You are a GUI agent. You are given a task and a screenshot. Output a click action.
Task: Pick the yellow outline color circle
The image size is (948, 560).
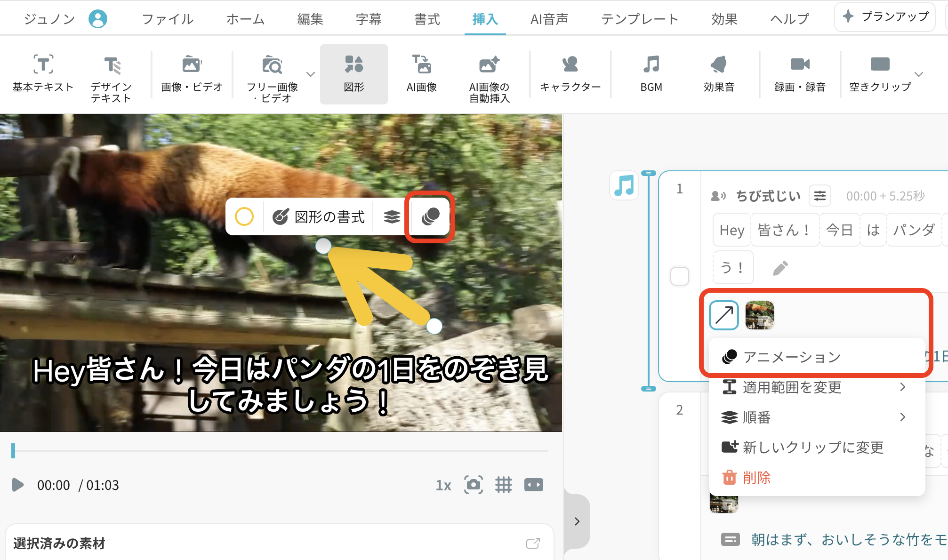244,217
